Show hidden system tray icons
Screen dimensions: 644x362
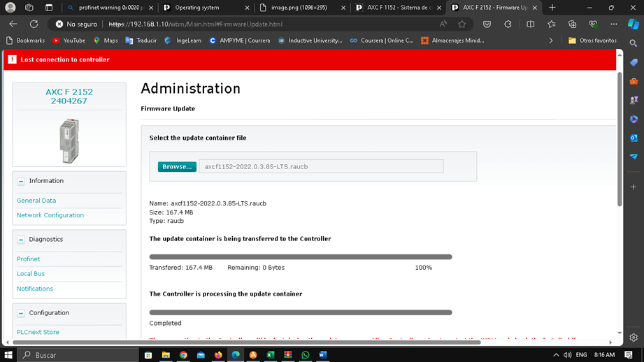(x=556, y=354)
